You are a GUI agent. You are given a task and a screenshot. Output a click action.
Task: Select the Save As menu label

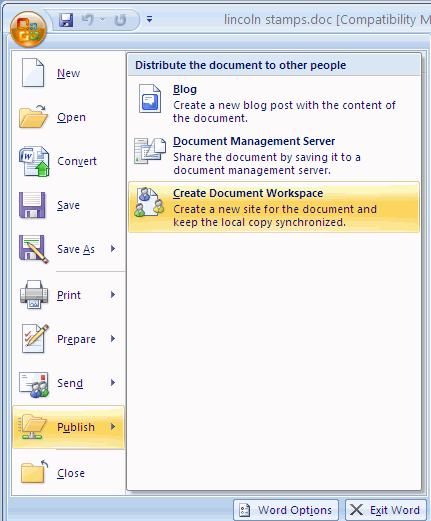[x=76, y=249]
